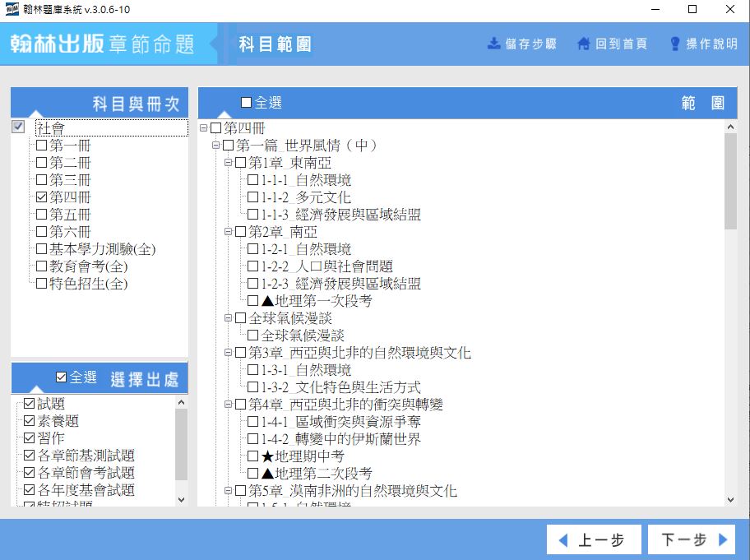Screen dimensions: 750x560
Task: Uncheck the 第四冊 volume checkbox
Action: (42, 197)
